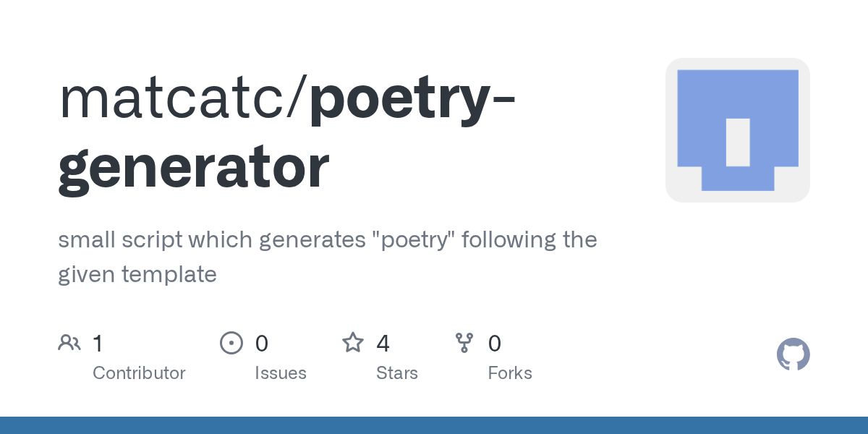Click the star icon
The width and height of the screenshot is (868, 434).
(x=352, y=343)
